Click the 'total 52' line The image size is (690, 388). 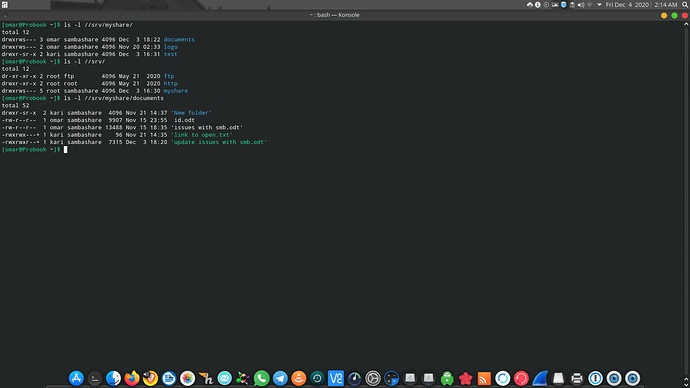[x=15, y=106]
